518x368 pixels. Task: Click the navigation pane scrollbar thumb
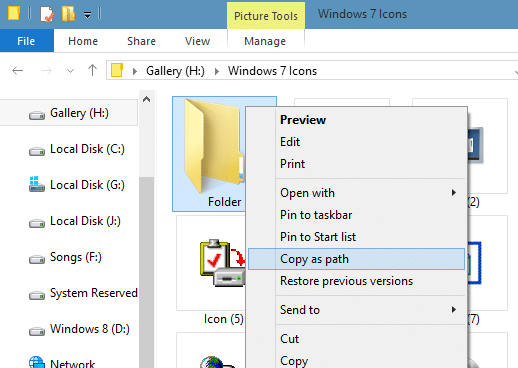[146, 272]
